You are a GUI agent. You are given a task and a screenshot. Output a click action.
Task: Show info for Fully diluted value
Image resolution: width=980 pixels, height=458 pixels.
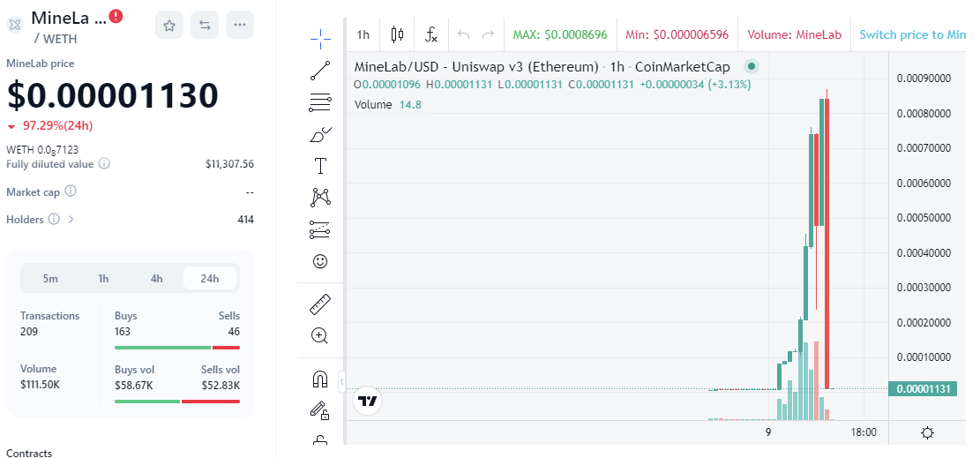(104, 164)
